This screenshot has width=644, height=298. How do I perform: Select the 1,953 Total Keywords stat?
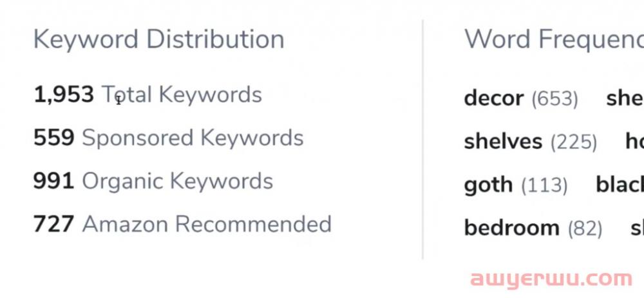(147, 95)
